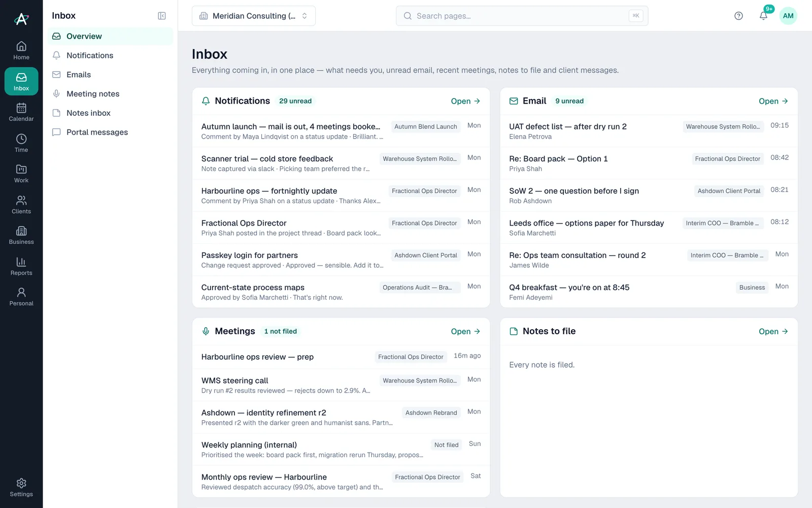Viewport: 812px width, 508px height.
Task: Open the Notifications card link
Action: click(465, 101)
